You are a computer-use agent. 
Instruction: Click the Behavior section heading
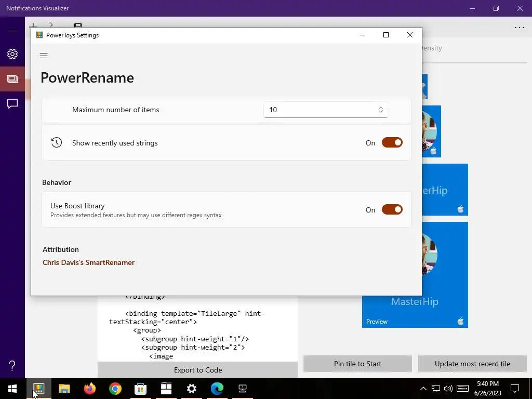click(x=56, y=182)
